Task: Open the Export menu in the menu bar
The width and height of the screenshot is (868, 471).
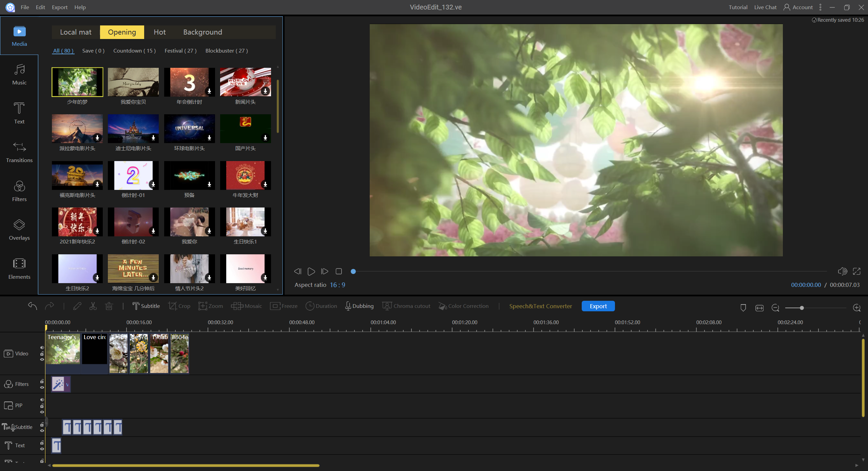Action: tap(59, 7)
